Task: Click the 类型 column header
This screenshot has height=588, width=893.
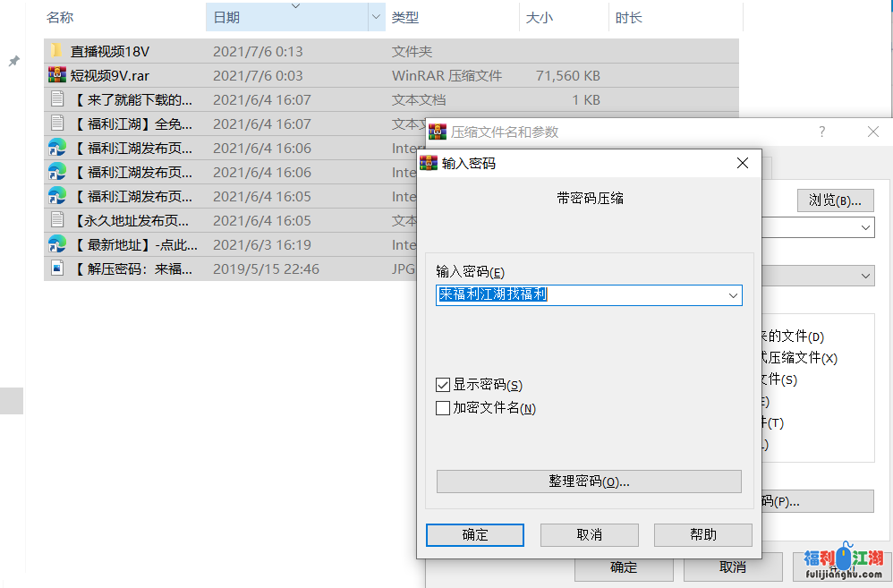Action: tap(405, 17)
